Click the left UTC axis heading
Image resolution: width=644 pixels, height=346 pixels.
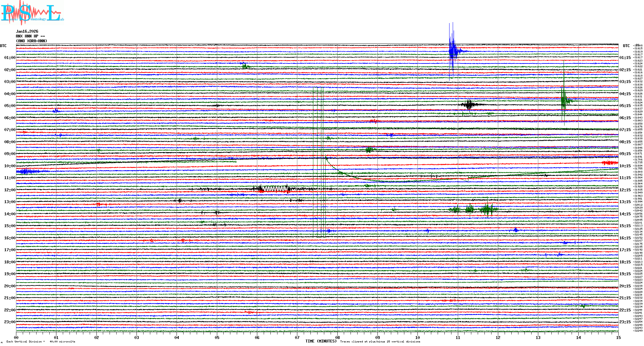point(4,46)
